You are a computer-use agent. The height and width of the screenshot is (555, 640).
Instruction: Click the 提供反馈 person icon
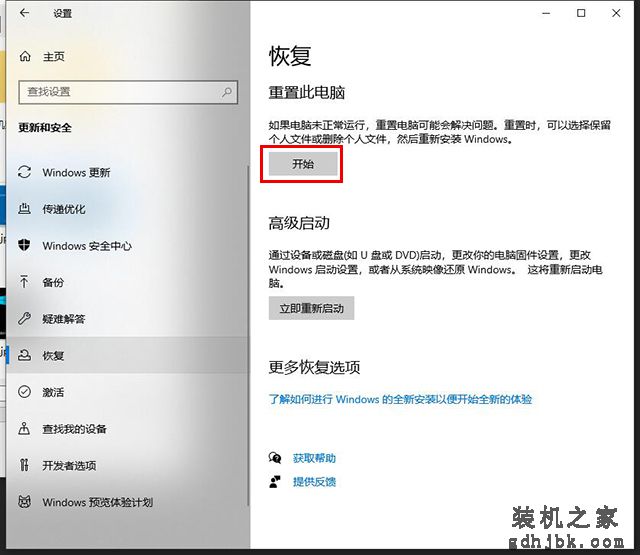275,482
